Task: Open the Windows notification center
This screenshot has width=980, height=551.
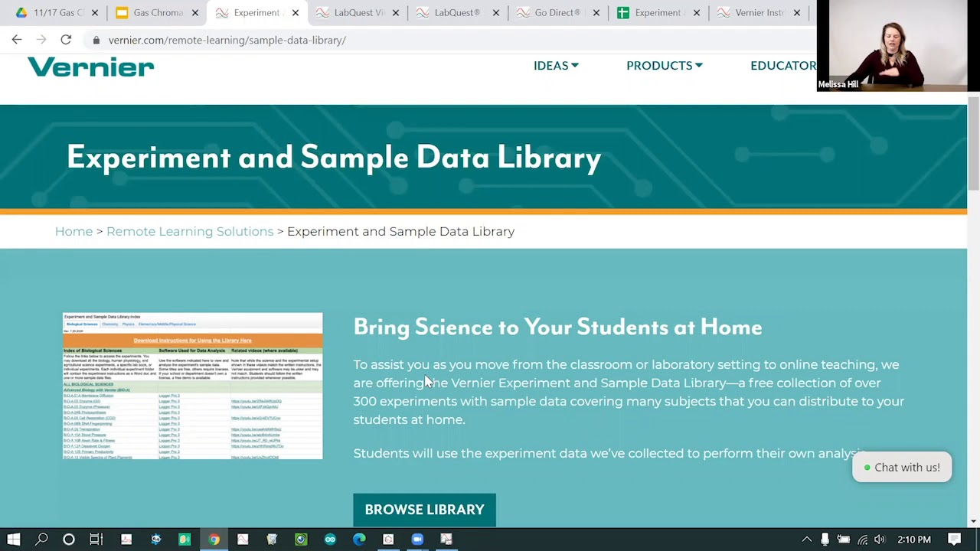Action: point(955,540)
